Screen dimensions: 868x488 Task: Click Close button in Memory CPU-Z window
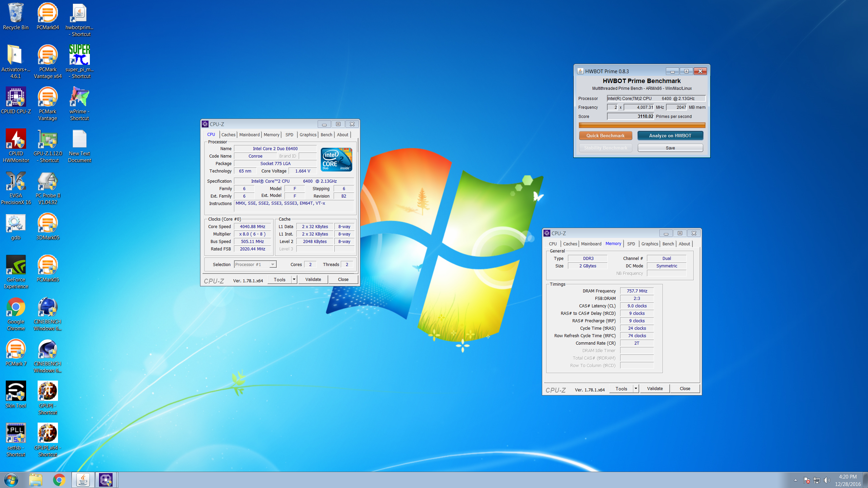(685, 388)
